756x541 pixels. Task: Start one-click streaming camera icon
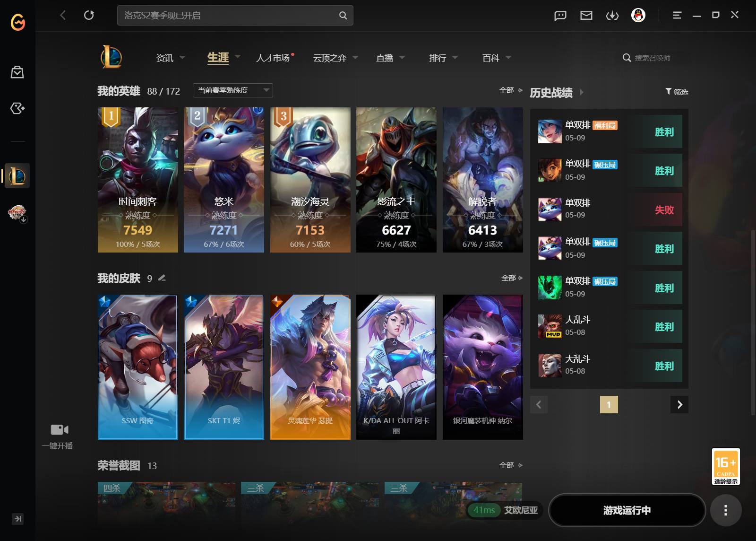point(60,429)
